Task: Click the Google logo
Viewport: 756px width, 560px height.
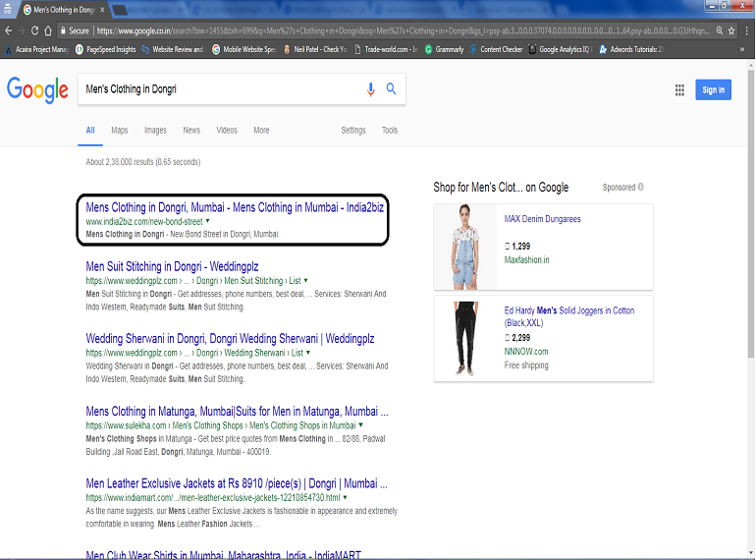Action: [37, 89]
